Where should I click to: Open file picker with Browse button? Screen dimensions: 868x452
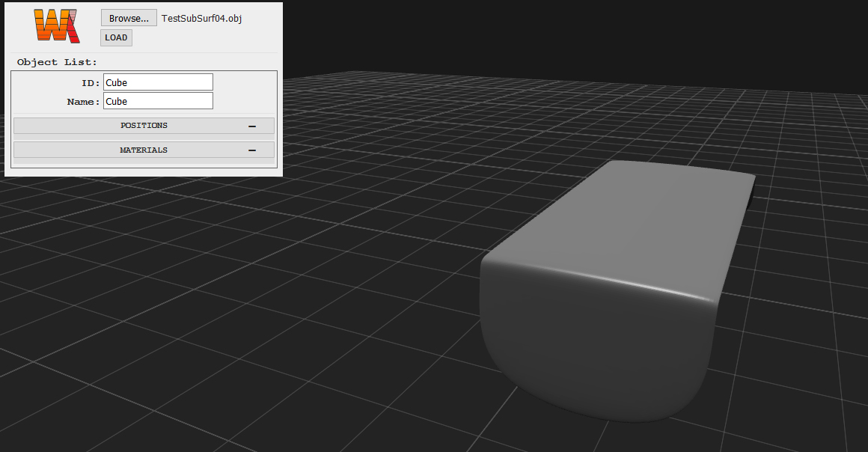129,18
